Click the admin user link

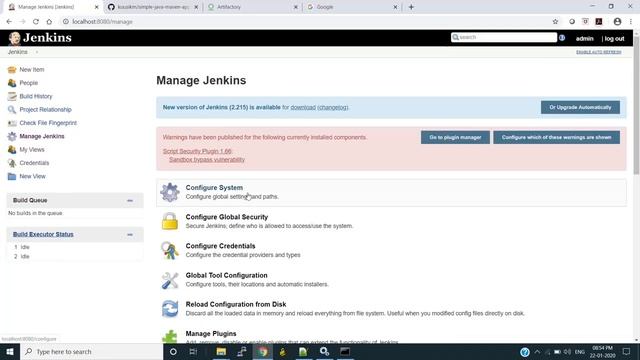(584, 38)
